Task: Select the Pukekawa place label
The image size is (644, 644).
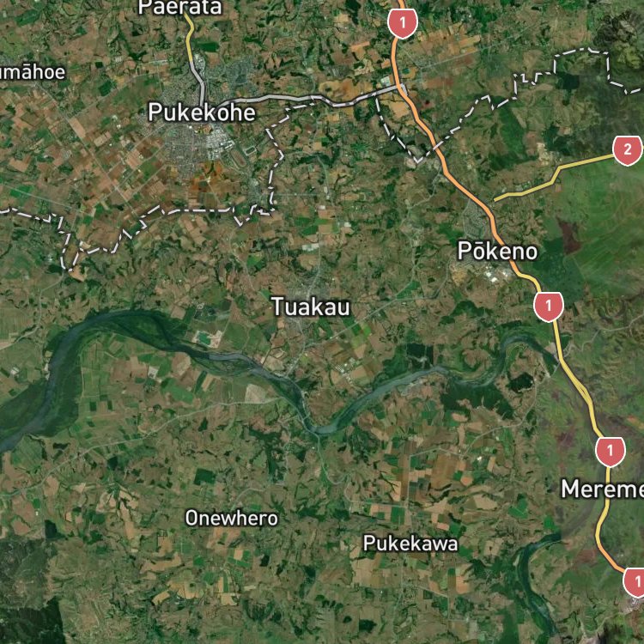Action: click(410, 544)
